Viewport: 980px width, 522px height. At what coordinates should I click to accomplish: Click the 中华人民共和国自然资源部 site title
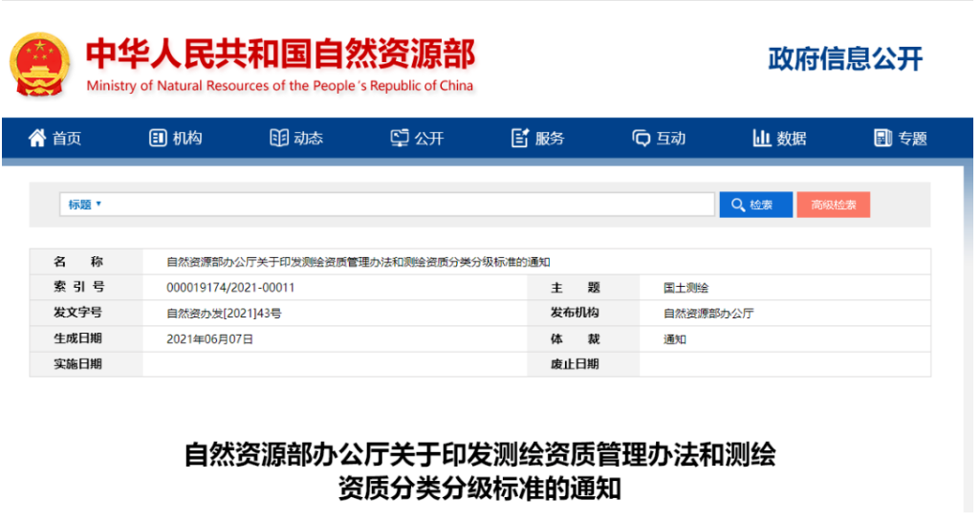(x=280, y=55)
